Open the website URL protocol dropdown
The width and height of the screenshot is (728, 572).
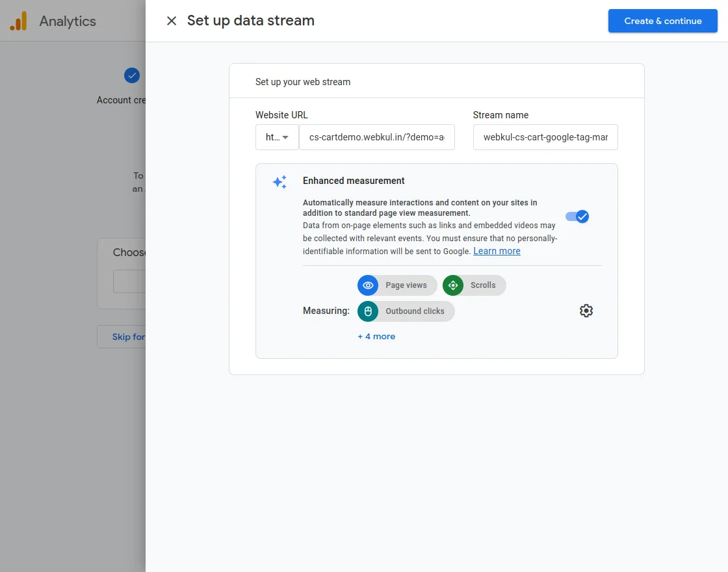(277, 137)
